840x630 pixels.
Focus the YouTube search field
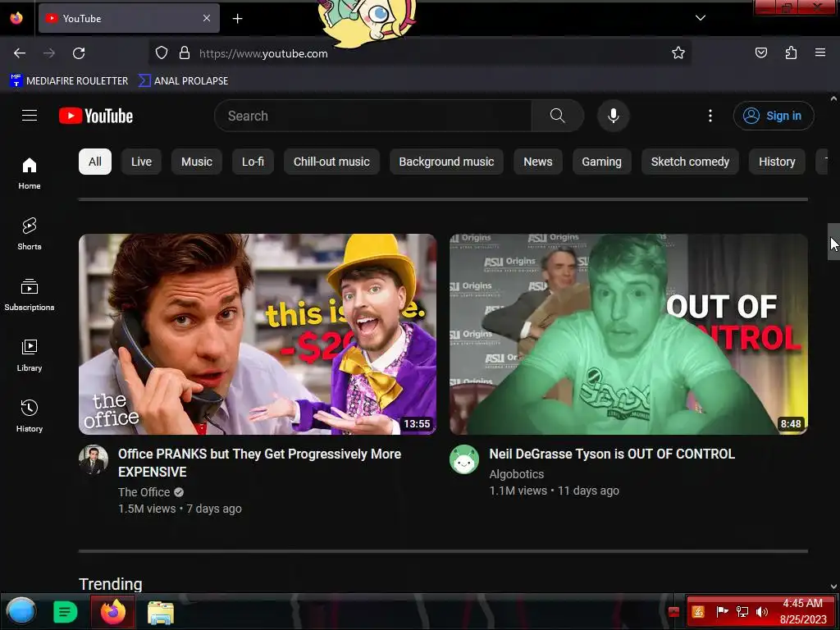pos(373,116)
